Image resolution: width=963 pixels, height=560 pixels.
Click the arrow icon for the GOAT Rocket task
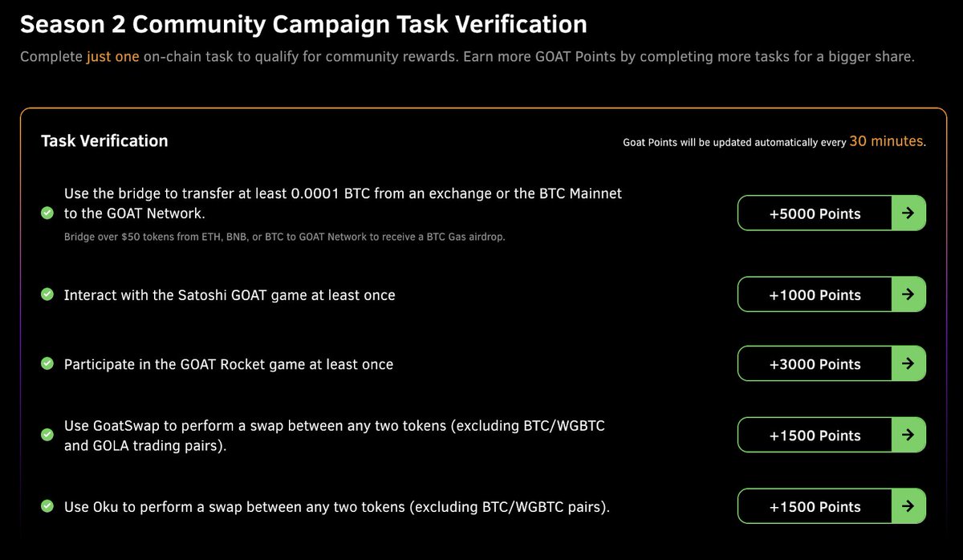coord(908,363)
